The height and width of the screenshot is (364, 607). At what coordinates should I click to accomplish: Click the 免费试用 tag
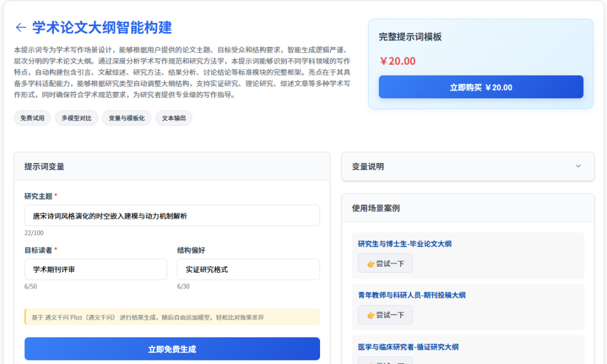(33, 118)
